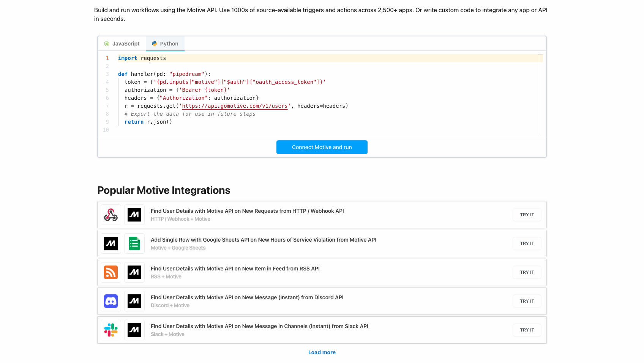Screen dimensions: 644x363
Task: Try the HTTP / Webhook integration
Action: coord(527,215)
